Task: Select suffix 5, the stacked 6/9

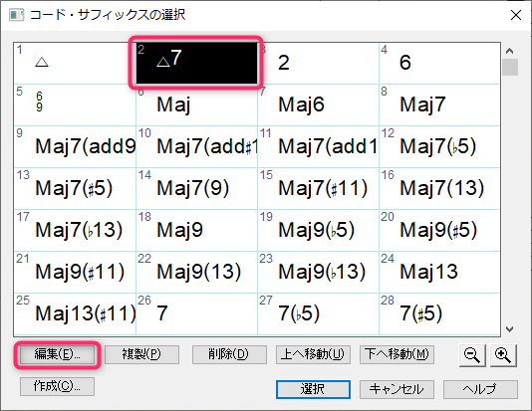Action: coord(75,105)
